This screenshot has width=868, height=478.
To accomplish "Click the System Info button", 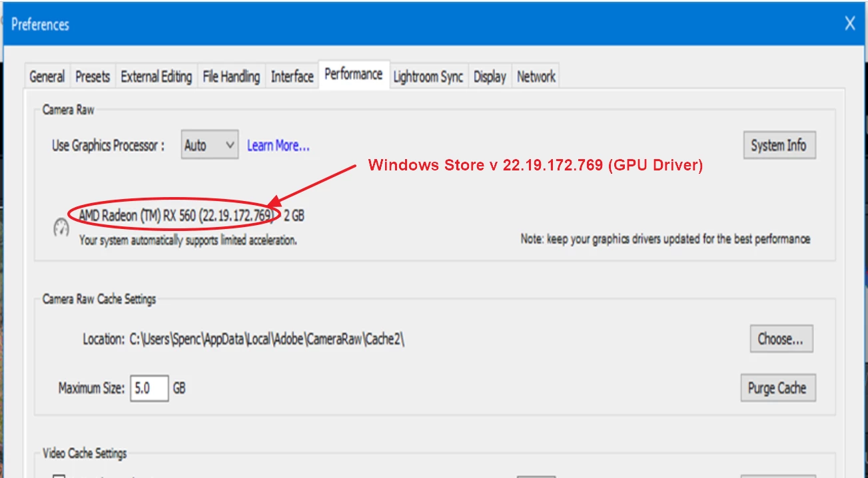I will (x=779, y=145).
